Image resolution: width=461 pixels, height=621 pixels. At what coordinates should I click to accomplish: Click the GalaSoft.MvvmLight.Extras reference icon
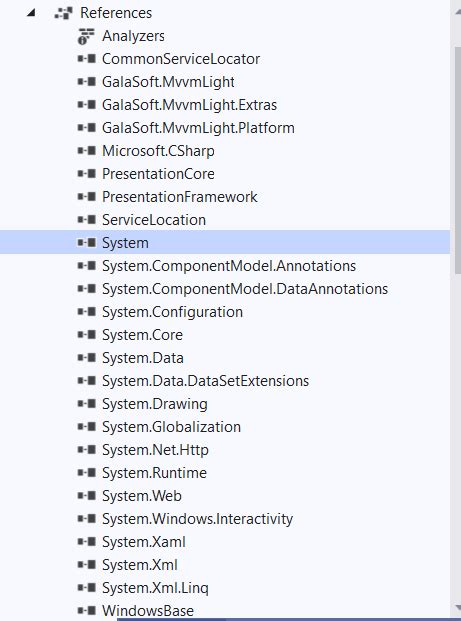(x=87, y=105)
